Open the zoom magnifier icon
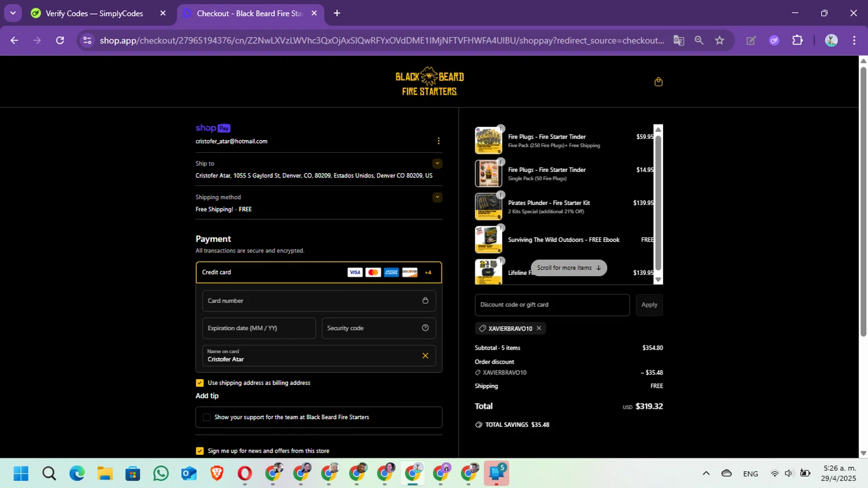This screenshot has height=488, width=868. click(699, 41)
